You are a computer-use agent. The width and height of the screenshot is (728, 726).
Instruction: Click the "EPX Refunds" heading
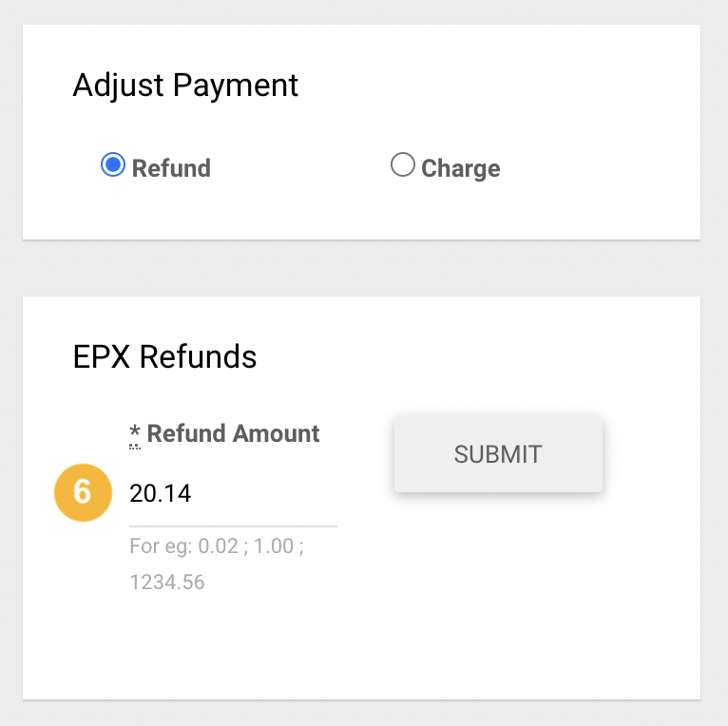[x=164, y=356]
